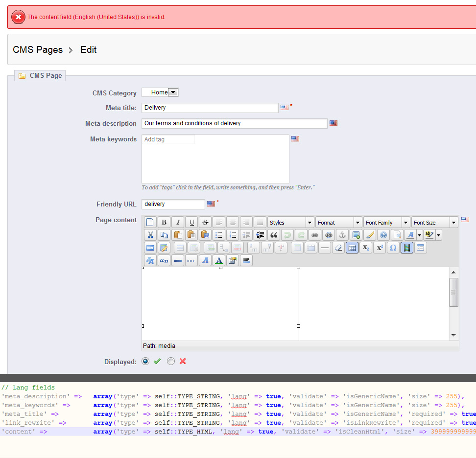The width and height of the screenshot is (476, 458).
Task: Remove formatting with the eraser icon
Action: (338, 248)
